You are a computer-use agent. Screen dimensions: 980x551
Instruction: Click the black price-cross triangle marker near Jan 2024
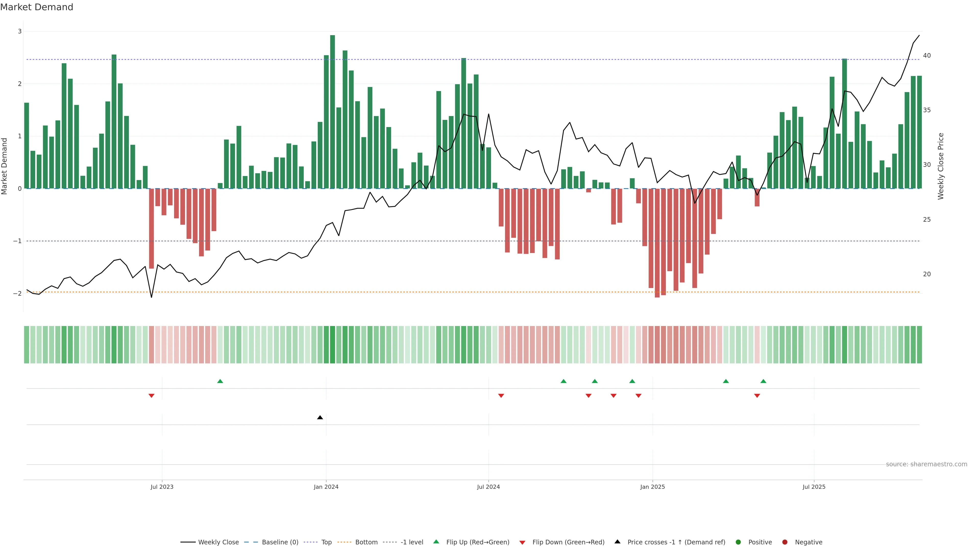pyautogui.click(x=320, y=418)
